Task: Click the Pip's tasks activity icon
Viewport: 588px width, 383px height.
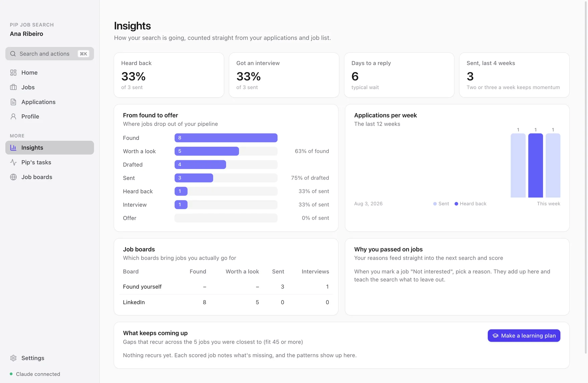Action: coord(13,162)
